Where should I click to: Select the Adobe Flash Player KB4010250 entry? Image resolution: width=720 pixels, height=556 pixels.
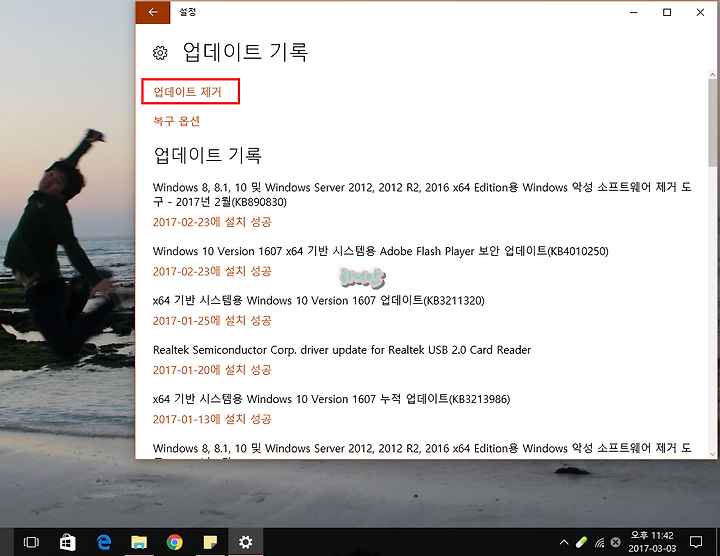point(381,251)
